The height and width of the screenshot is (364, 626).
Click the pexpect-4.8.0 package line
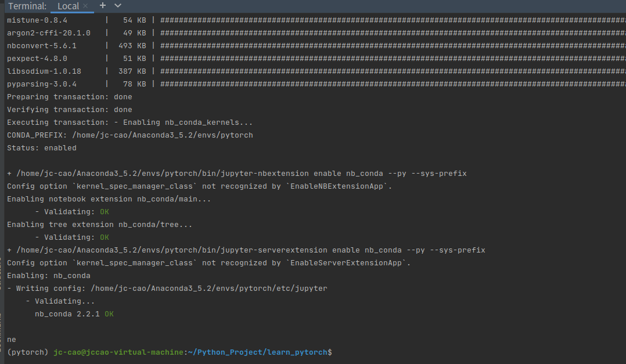[316, 58]
